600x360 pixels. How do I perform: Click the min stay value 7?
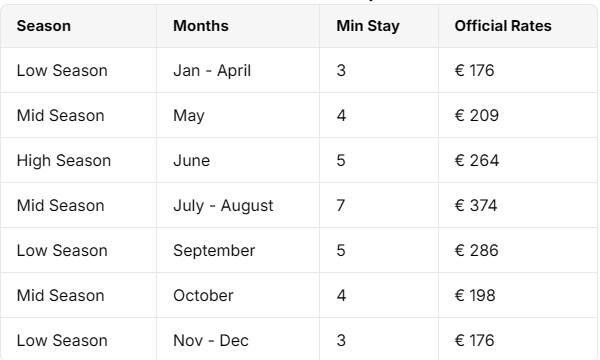[x=341, y=205]
